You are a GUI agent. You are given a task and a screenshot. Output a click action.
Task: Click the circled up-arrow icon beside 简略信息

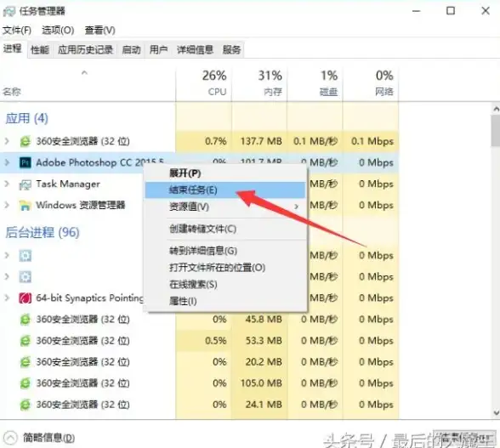(x=10, y=438)
